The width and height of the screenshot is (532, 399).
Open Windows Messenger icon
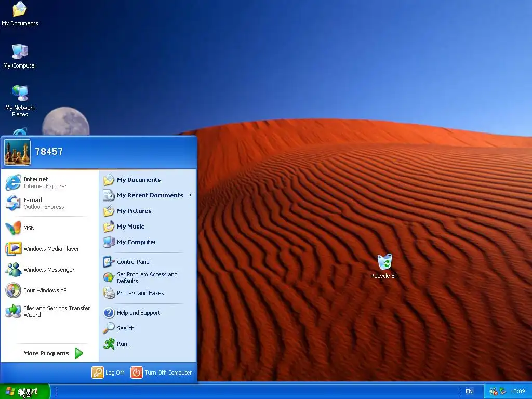(x=13, y=270)
